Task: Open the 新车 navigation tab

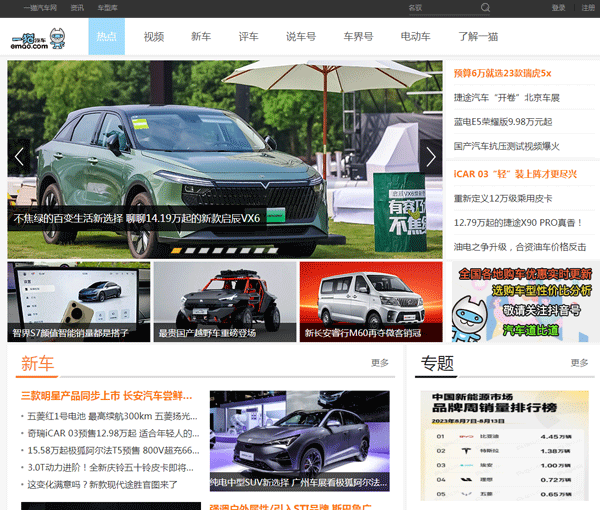Action: point(201,36)
